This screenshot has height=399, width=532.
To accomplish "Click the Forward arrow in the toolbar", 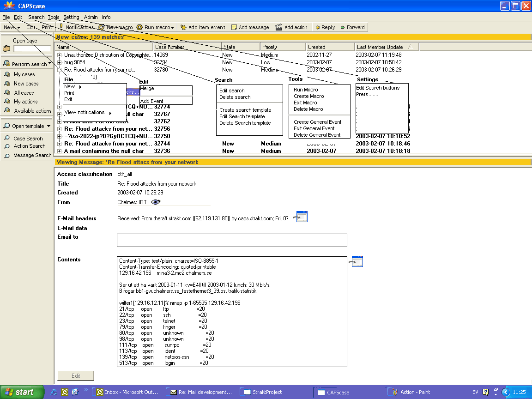I will [x=343, y=27].
